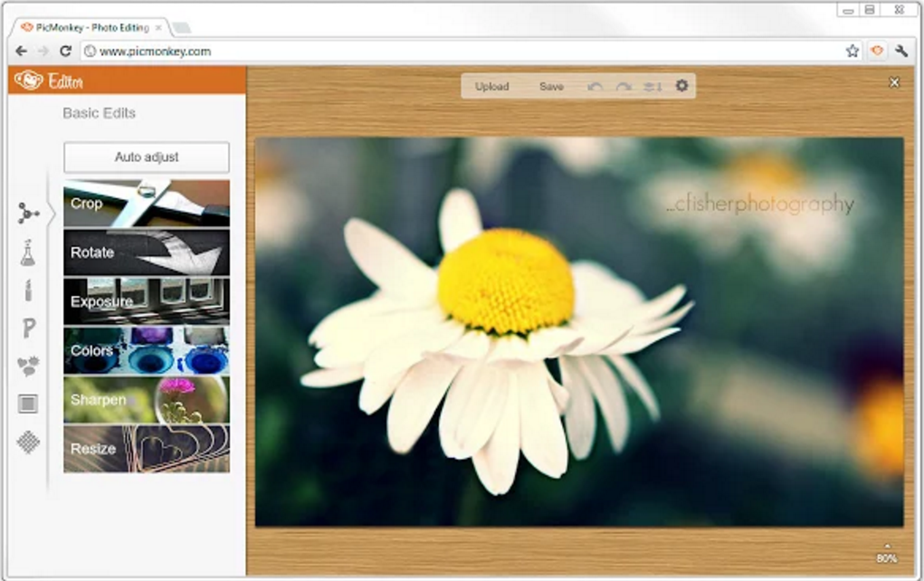This screenshot has height=581, width=924.
Task: Close the editor with the X icon
Action: 894,82
